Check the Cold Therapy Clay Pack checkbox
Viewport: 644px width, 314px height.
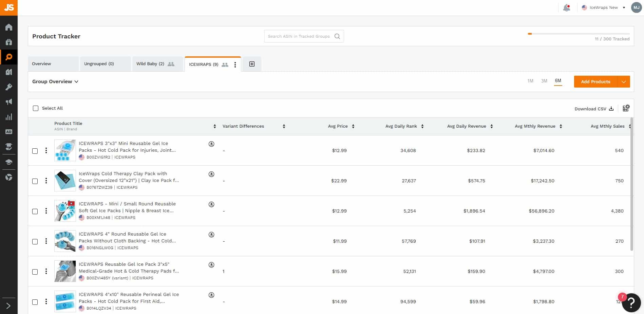[35, 181]
